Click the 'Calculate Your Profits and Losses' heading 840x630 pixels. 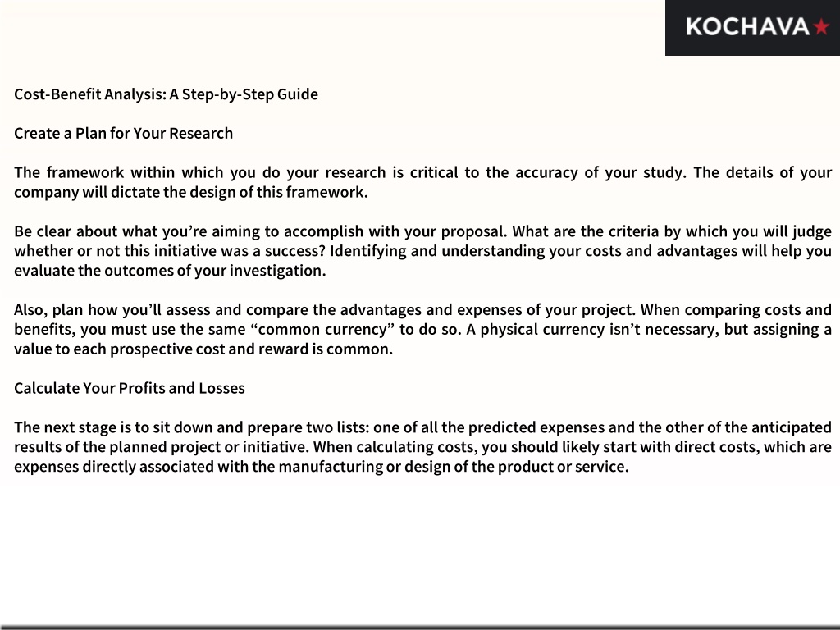(x=129, y=388)
